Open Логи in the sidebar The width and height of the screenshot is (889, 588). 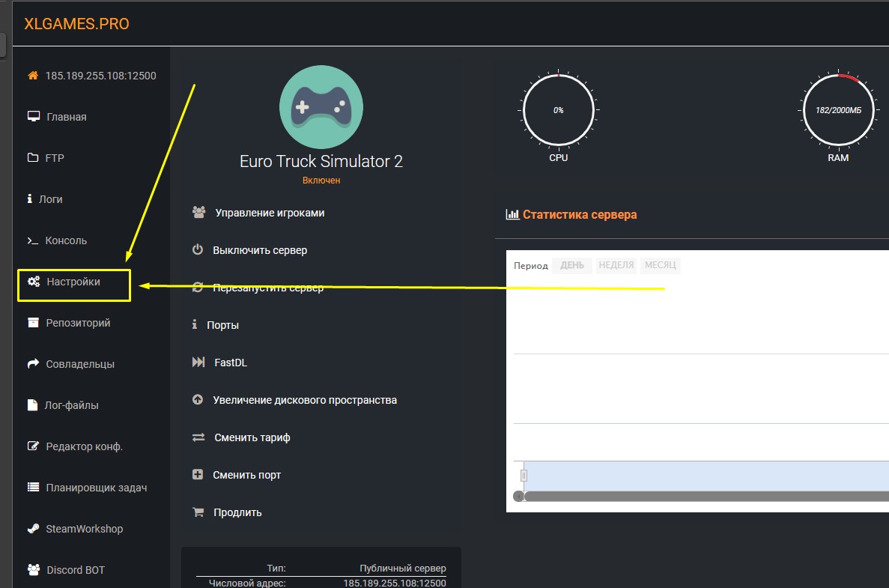(50, 199)
